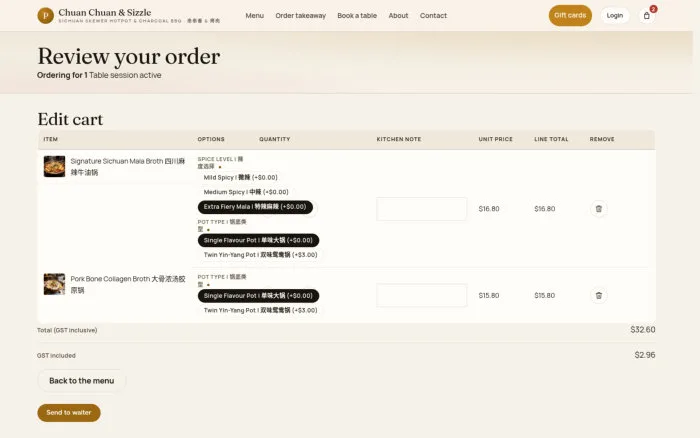The width and height of the screenshot is (700, 438).
Task: Click the REMOVE column header
Action: click(602, 139)
